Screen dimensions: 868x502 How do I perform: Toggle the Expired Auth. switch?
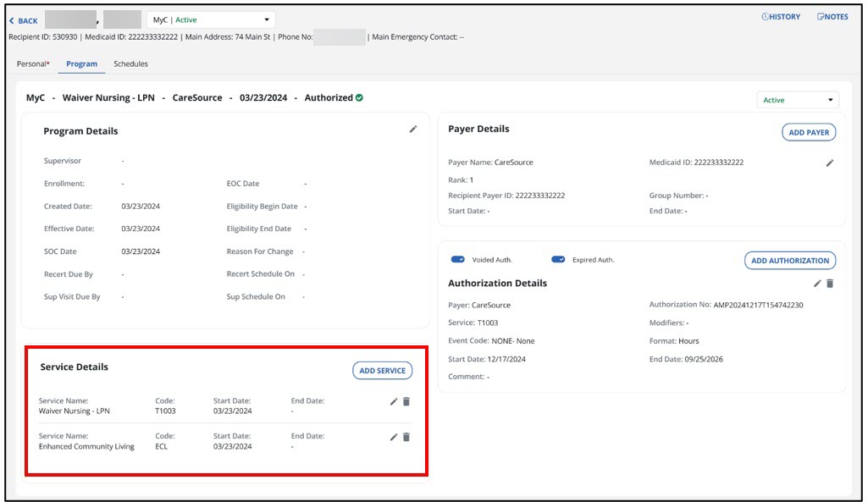pyautogui.click(x=558, y=260)
